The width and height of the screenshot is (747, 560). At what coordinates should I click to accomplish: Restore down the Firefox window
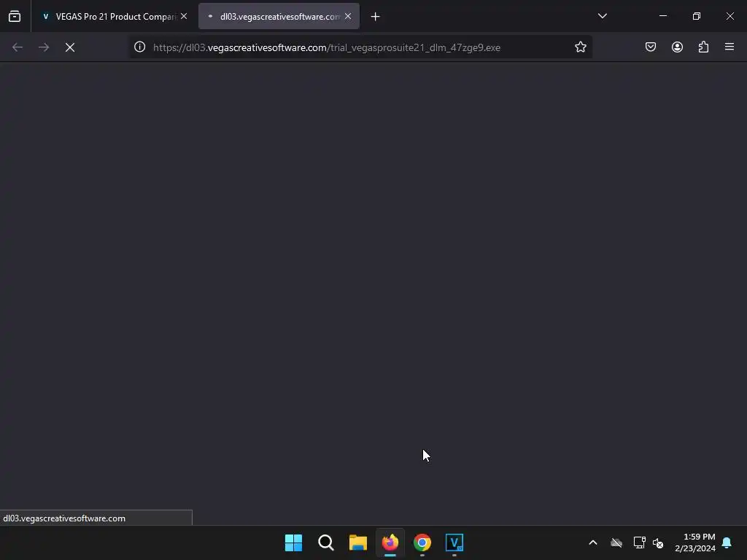(x=697, y=16)
